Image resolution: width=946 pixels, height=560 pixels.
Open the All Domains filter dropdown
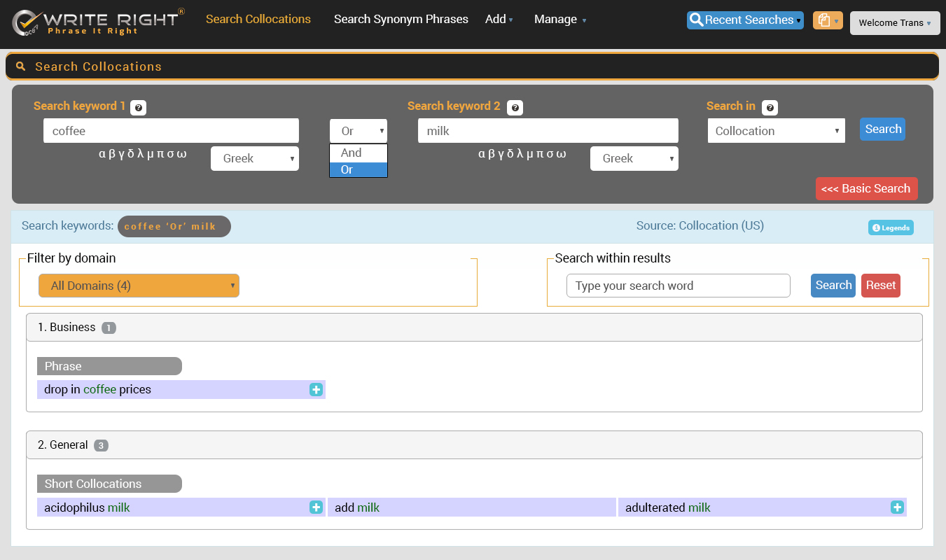[x=139, y=286]
